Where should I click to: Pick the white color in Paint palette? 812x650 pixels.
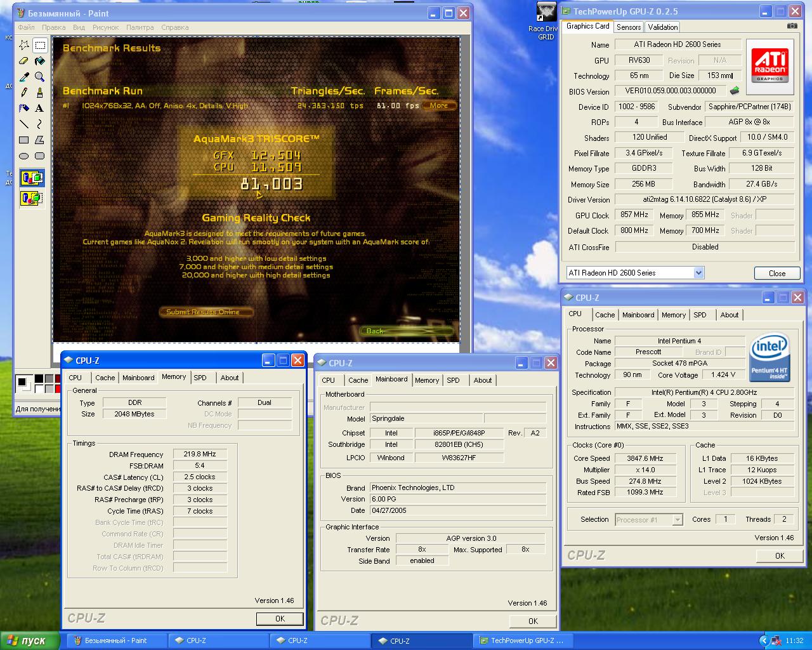(x=39, y=388)
